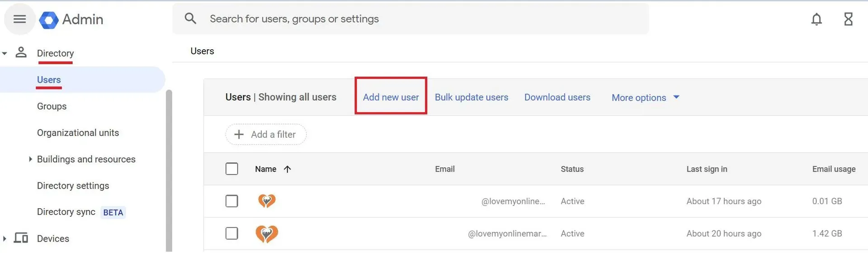Open avatar of user with 0.01 GB
This screenshot has width=868, height=253.
tap(267, 201)
